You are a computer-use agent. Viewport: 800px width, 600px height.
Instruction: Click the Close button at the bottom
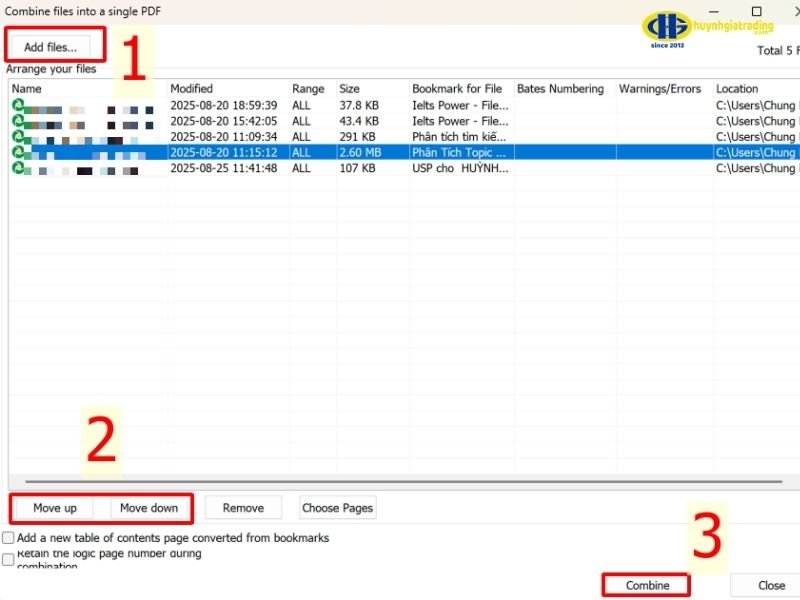click(x=769, y=584)
